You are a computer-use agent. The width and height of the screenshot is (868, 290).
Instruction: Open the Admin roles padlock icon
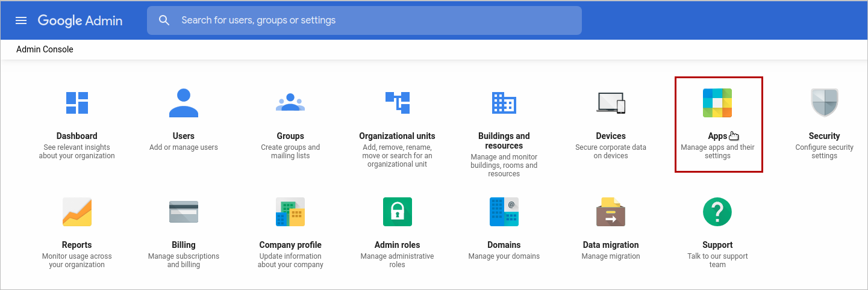(398, 212)
